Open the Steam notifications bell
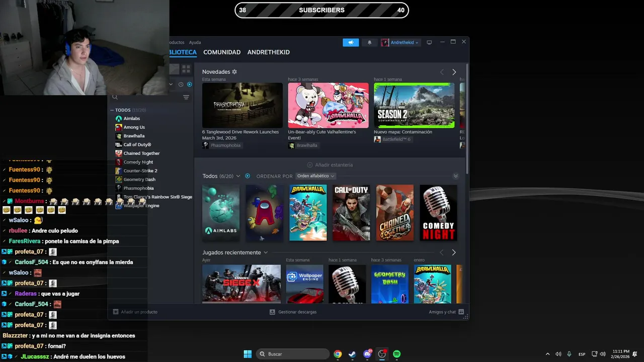644x362 pixels. [369, 43]
